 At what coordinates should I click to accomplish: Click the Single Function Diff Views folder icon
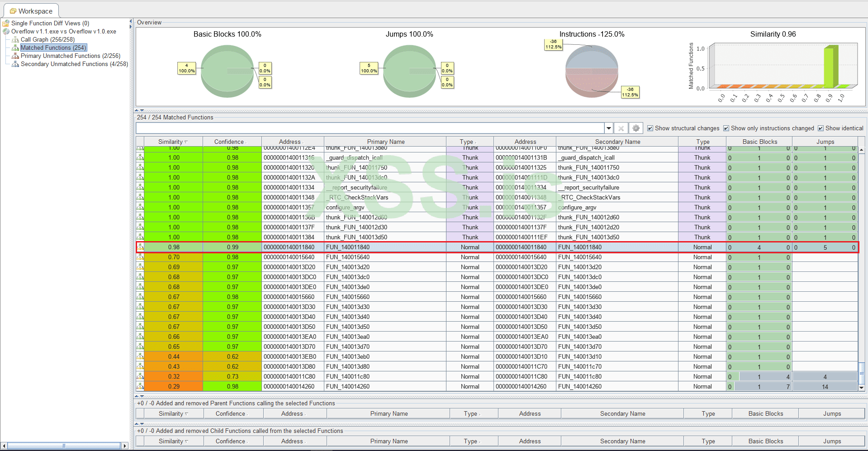pos(6,24)
